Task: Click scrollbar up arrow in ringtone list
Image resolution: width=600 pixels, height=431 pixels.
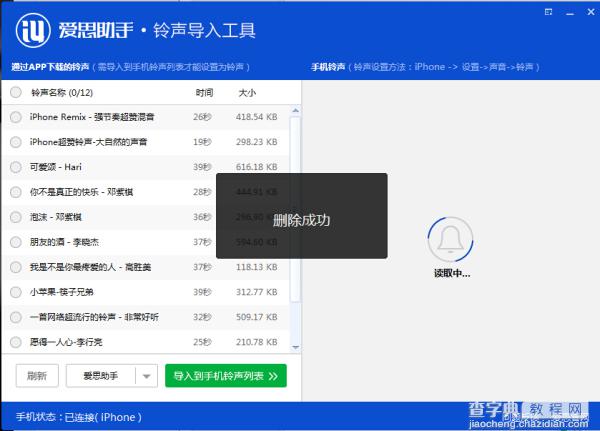Action: click(x=295, y=111)
